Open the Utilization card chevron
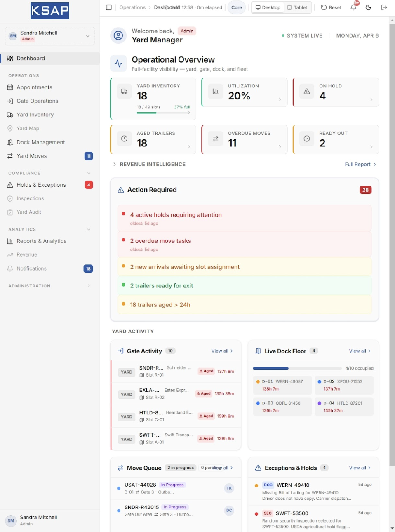 [280, 99]
